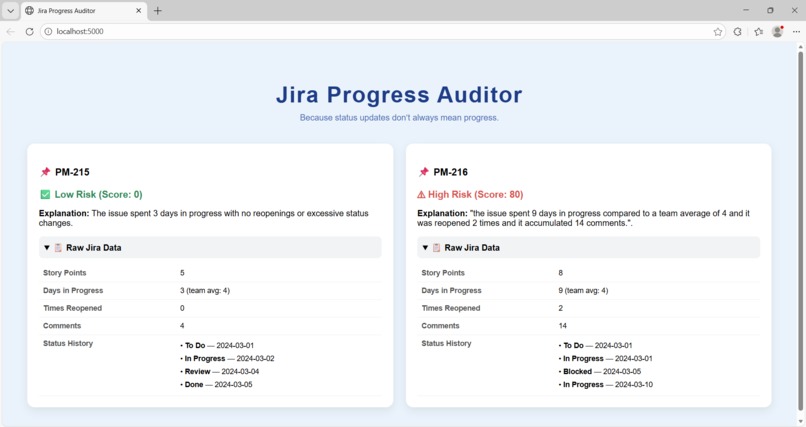This screenshot has height=427, width=806.
Task: Click the Jira Progress Auditor page title
Action: (399, 95)
